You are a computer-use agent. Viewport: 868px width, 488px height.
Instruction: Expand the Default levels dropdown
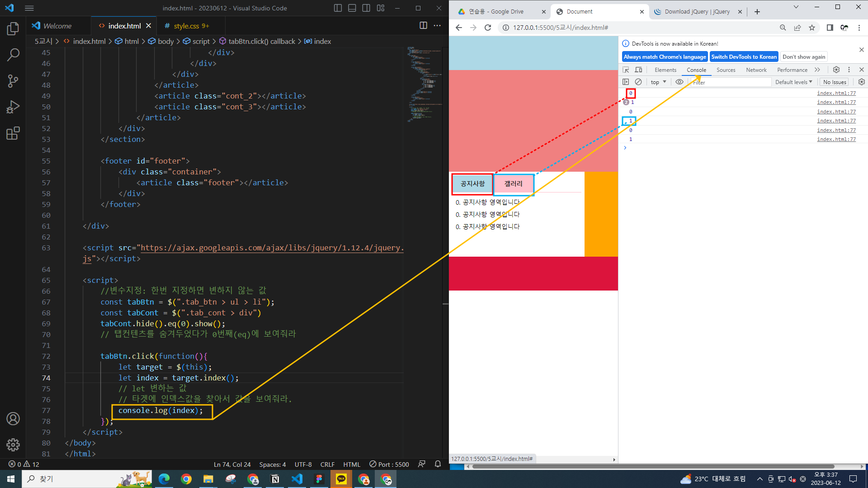(793, 82)
